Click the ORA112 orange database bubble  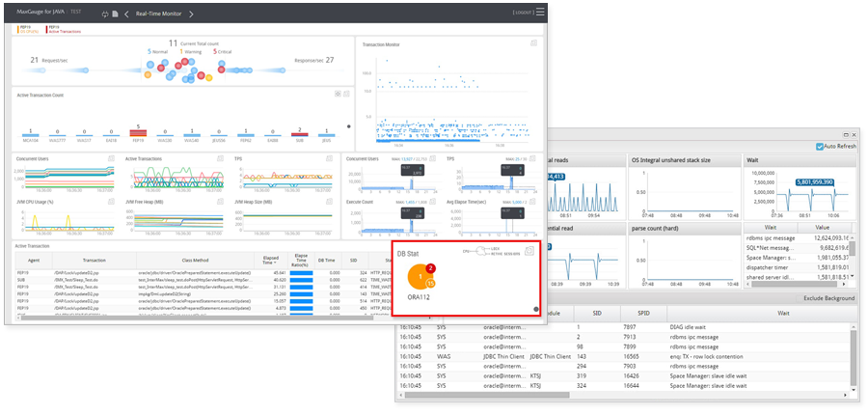(420, 277)
